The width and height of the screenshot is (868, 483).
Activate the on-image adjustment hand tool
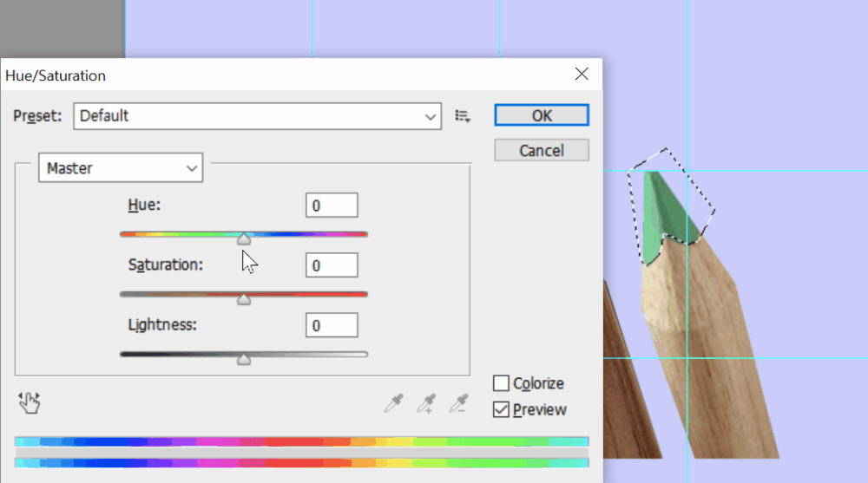29,402
